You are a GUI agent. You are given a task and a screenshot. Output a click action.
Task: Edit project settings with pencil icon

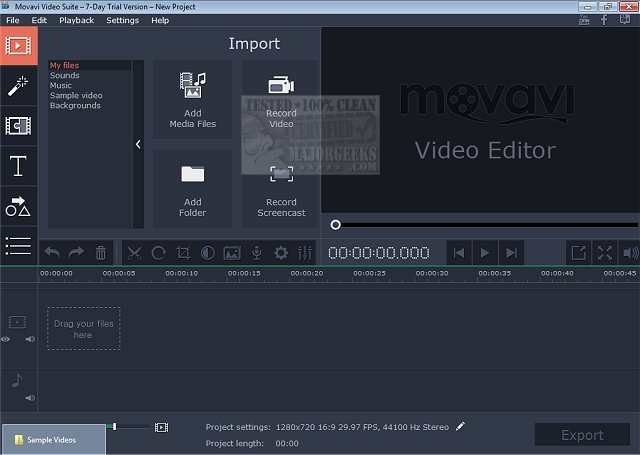460,426
